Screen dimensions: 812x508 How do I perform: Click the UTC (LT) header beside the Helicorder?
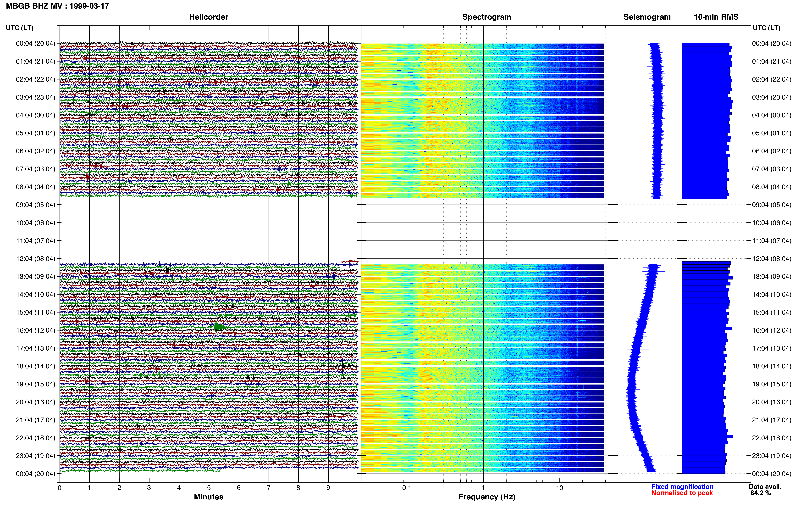(20, 28)
